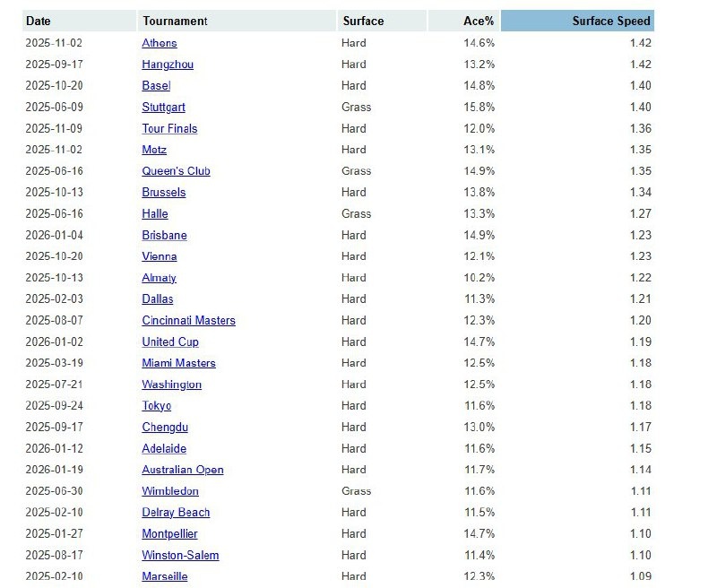717x588 pixels.
Task: Click the Wimbledon tournament link
Action: [x=170, y=491]
